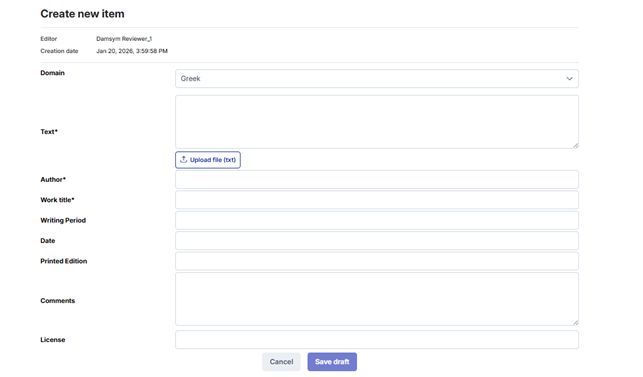Click the Author field label
Image resolution: width=643 pixels, height=377 pixels.
(53, 179)
